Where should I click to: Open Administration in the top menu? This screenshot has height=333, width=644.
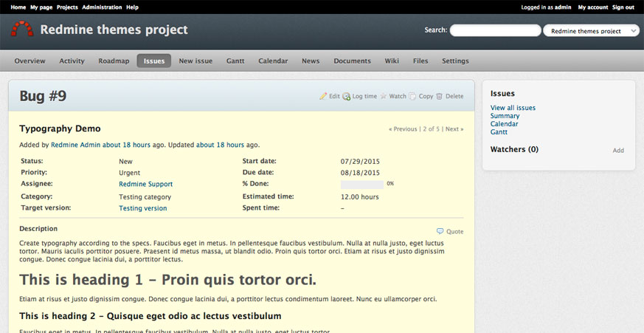click(102, 7)
